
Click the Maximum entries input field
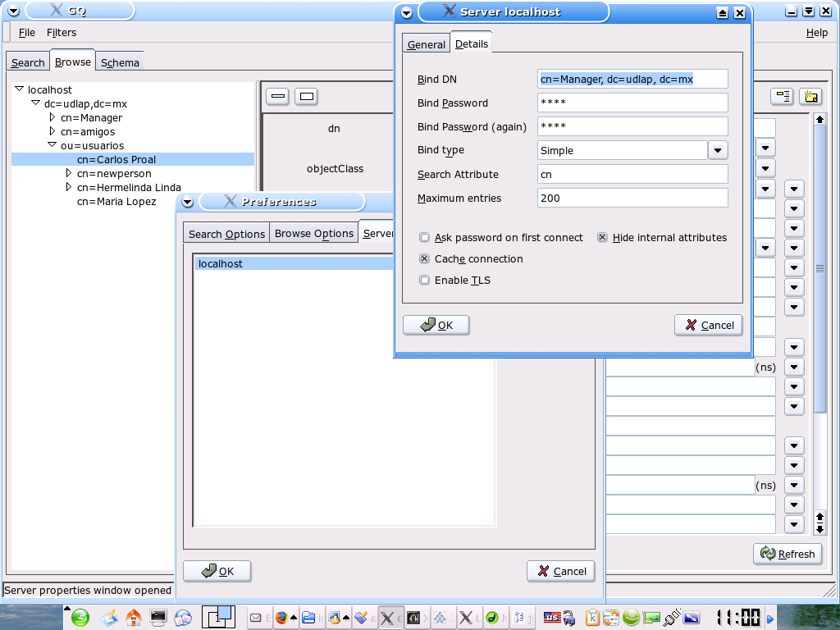pyautogui.click(x=632, y=198)
